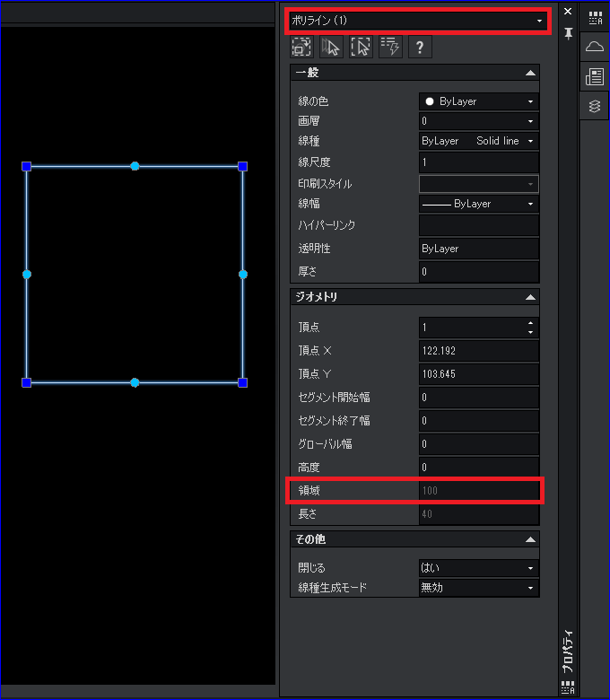Click the dashed-box selection arrow icon
Image resolution: width=610 pixels, height=700 pixels.
[361, 47]
